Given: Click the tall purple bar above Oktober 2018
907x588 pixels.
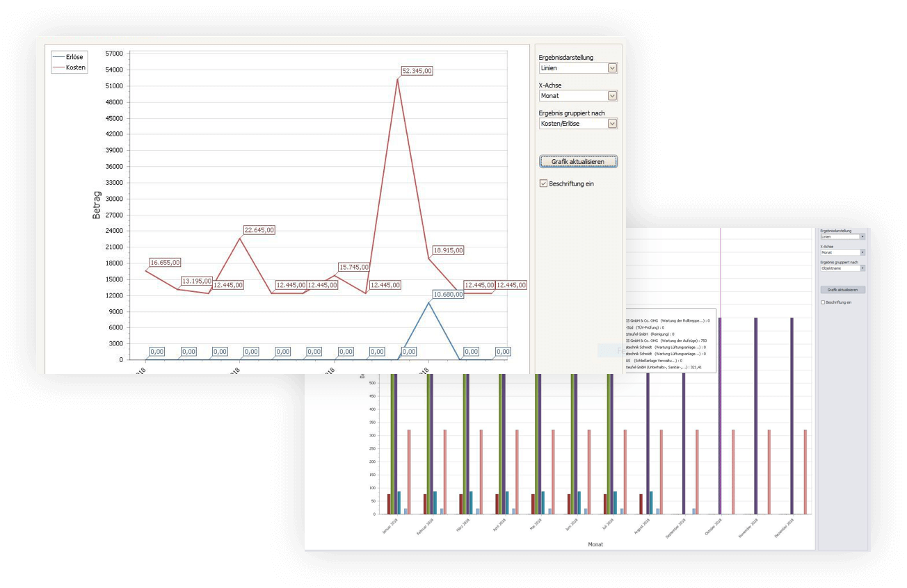Looking at the screenshot, I should coord(720,416).
